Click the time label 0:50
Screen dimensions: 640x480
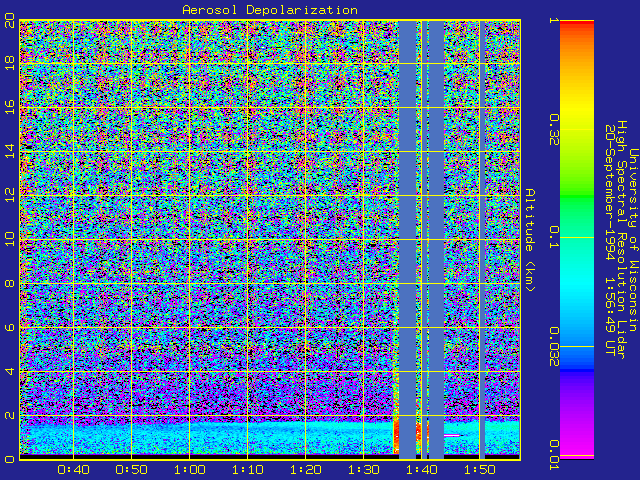coord(131,470)
